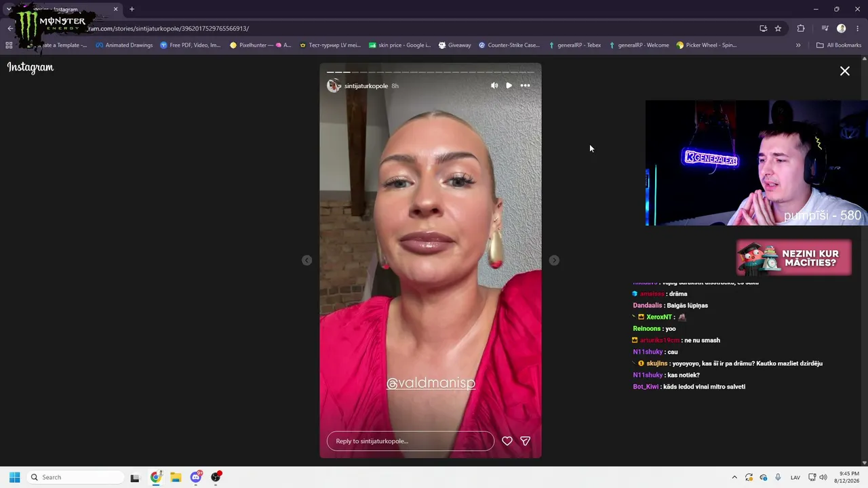Open the Chrome profile avatar

point(842,28)
